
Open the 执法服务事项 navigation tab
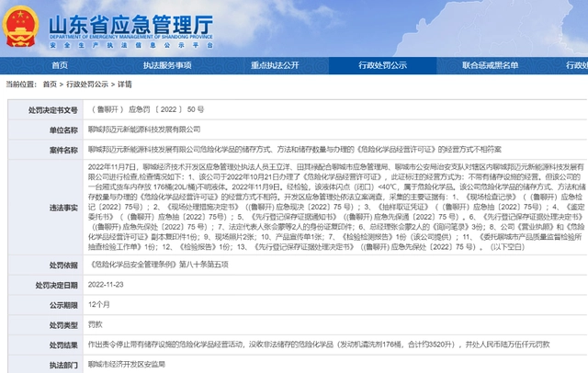click(167, 65)
